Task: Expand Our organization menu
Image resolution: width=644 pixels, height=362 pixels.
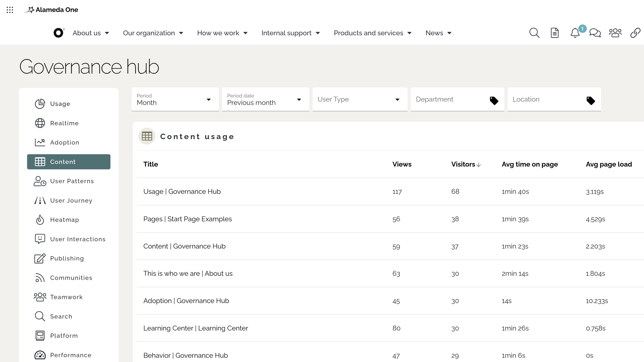Action: click(153, 33)
